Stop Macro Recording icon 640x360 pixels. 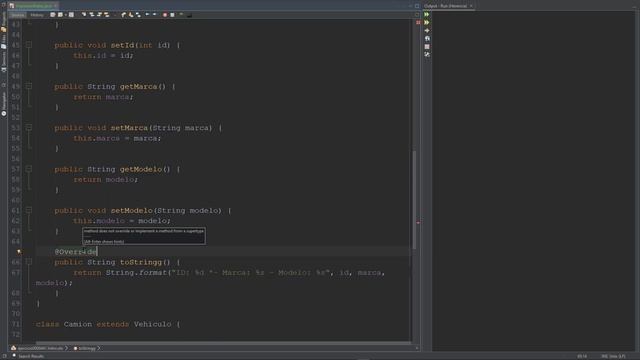point(172,15)
